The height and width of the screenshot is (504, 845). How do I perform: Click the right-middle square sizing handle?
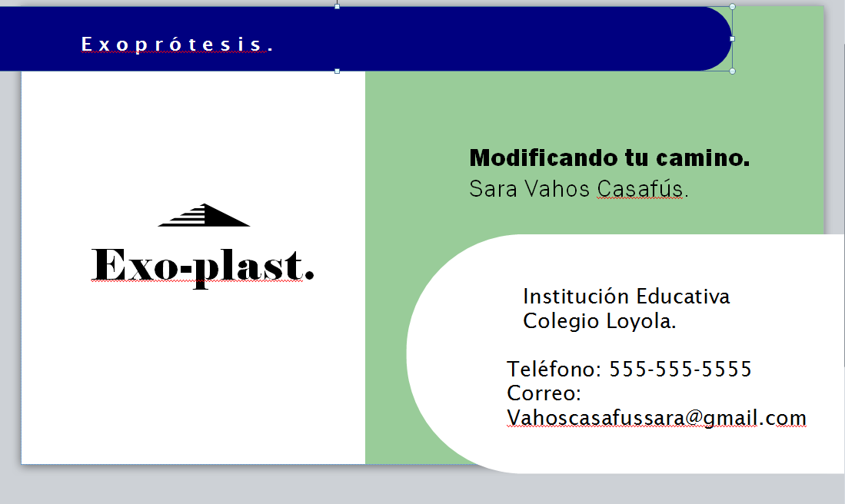[x=732, y=38]
